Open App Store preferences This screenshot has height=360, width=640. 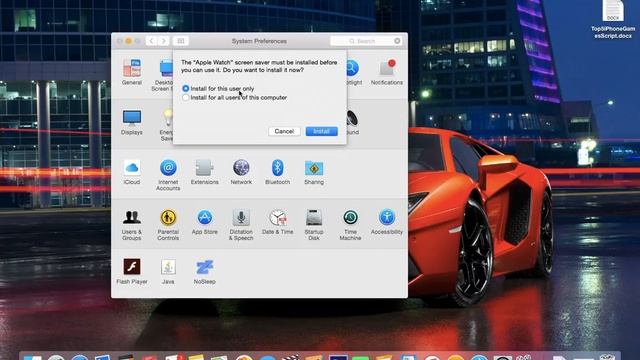coord(204,222)
